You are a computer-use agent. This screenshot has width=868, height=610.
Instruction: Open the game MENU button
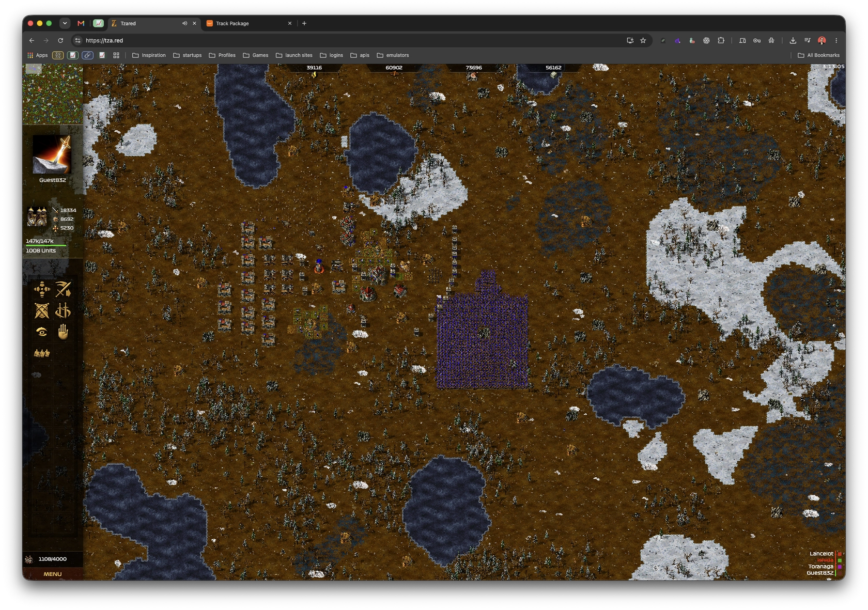(x=53, y=574)
